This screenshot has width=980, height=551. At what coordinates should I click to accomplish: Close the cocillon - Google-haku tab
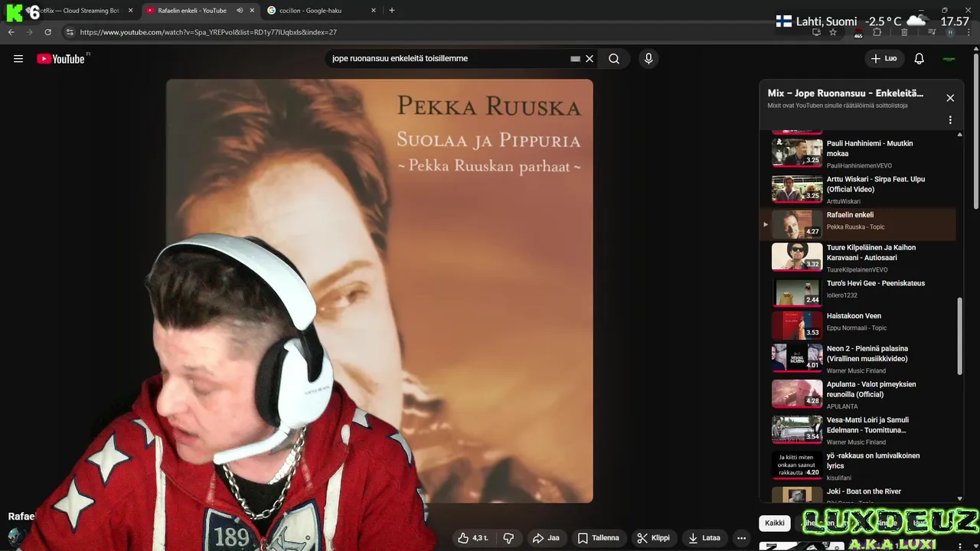click(x=373, y=11)
